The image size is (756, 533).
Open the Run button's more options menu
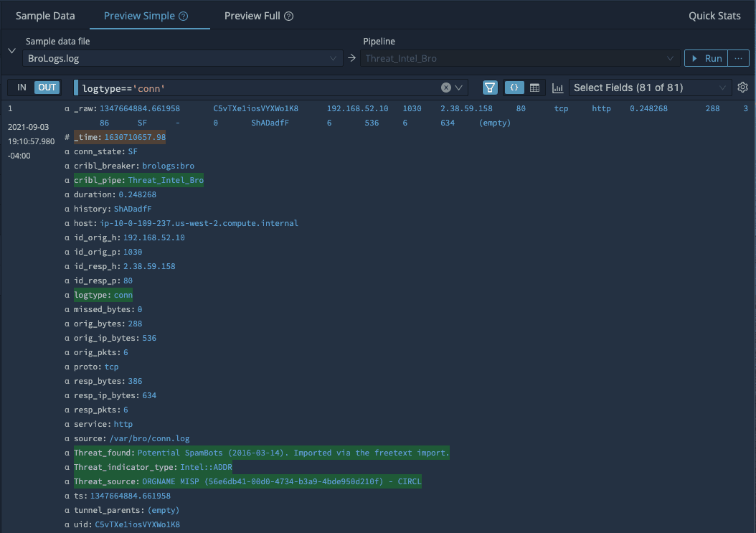738,58
